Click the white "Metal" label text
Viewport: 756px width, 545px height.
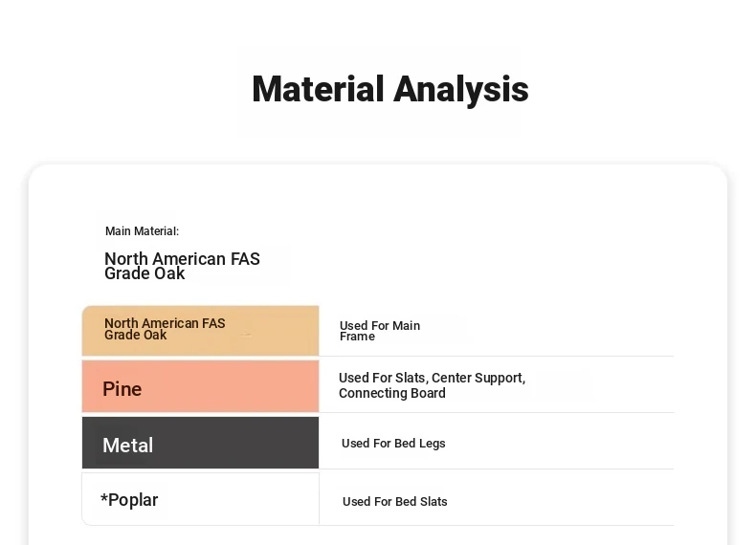tap(127, 446)
